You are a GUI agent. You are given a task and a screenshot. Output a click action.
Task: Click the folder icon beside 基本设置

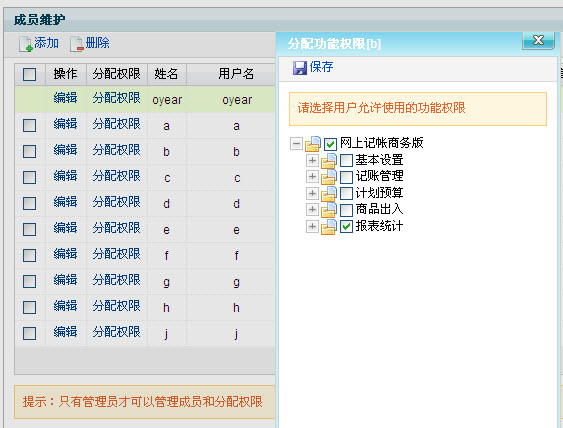329,160
